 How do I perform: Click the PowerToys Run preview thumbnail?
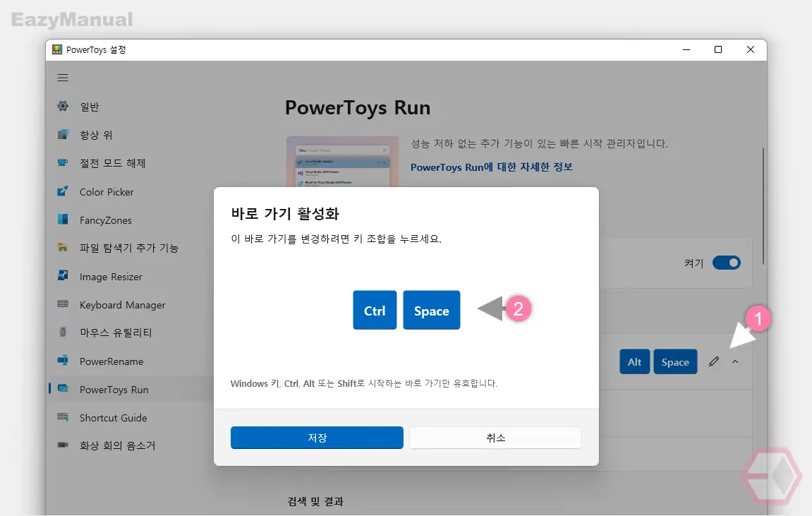342,162
